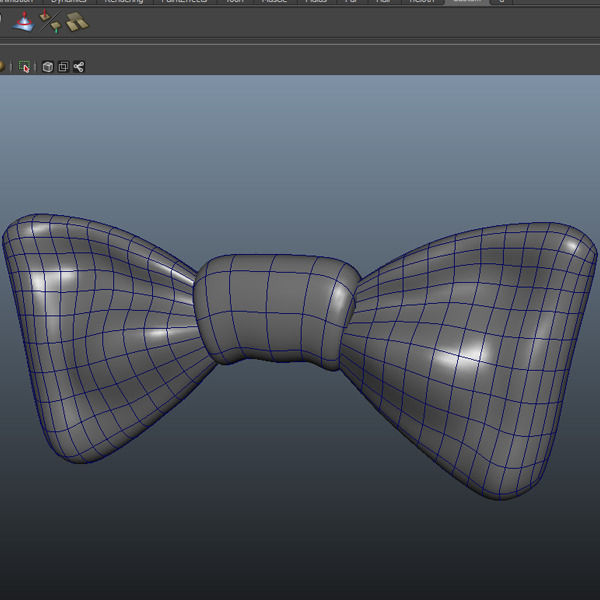Screen dimensions: 600x600
Task: Toggle X-Ray cube icon in panel toolbar
Action: (47, 67)
